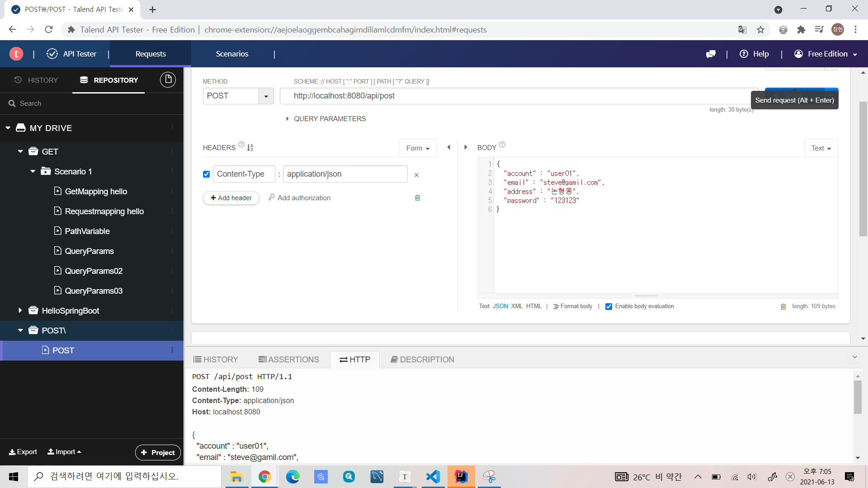The image size is (868, 488).
Task: Click the headers sort icon
Action: [x=250, y=148]
